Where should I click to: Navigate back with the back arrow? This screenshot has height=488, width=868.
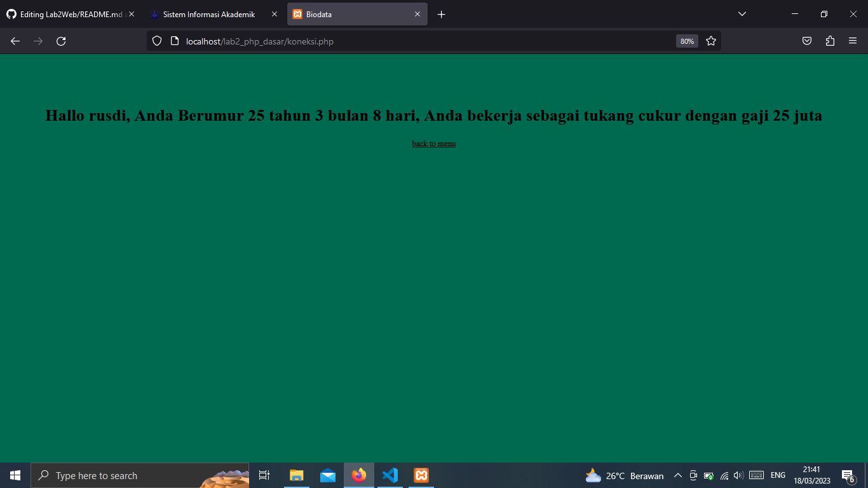pos(15,41)
